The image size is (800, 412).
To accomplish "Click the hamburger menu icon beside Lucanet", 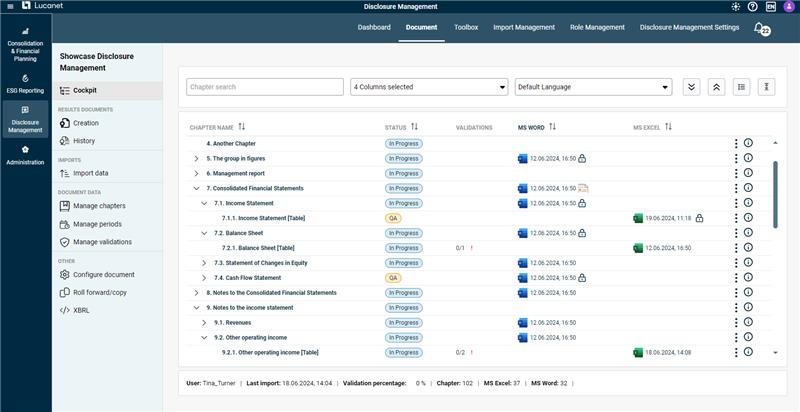I will click(9, 7).
